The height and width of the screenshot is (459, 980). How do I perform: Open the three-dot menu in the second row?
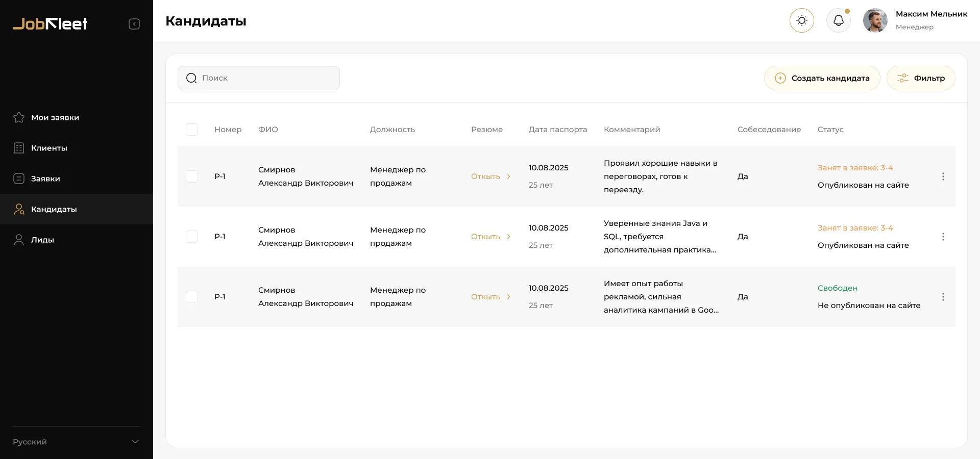pos(943,237)
